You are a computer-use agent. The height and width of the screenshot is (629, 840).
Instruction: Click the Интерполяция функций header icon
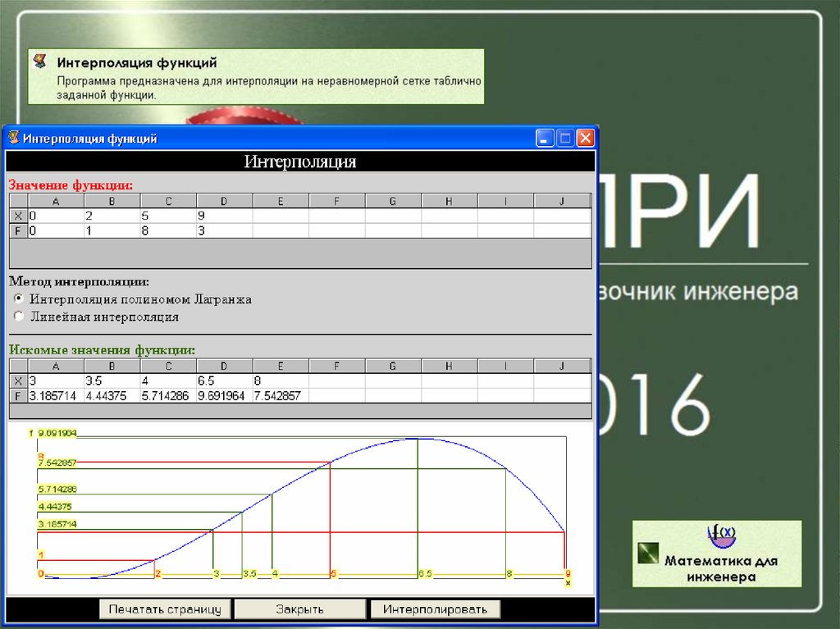39,62
